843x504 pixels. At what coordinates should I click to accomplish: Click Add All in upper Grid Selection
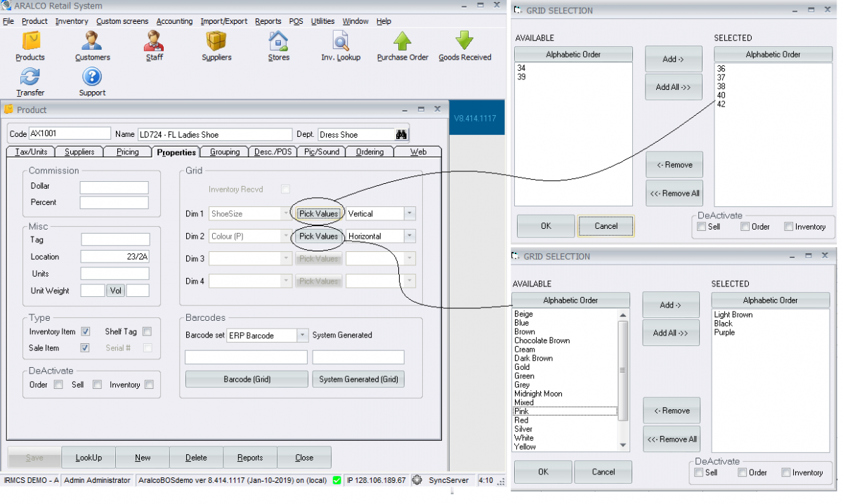click(673, 87)
